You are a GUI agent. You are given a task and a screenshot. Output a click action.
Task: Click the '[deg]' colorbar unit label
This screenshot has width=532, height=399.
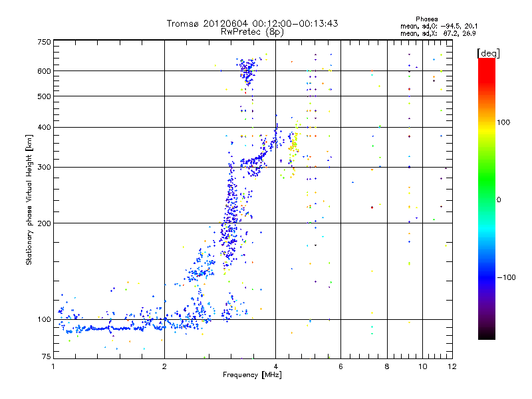point(488,53)
